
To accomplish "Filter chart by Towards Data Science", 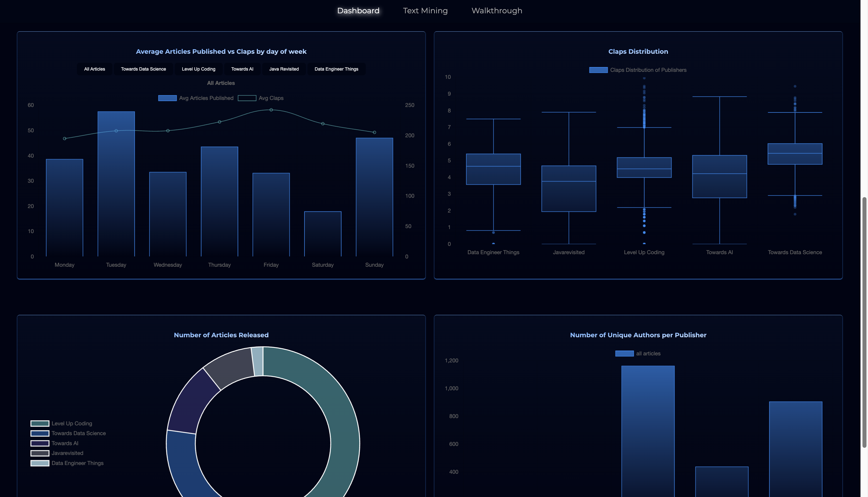I will tap(144, 69).
